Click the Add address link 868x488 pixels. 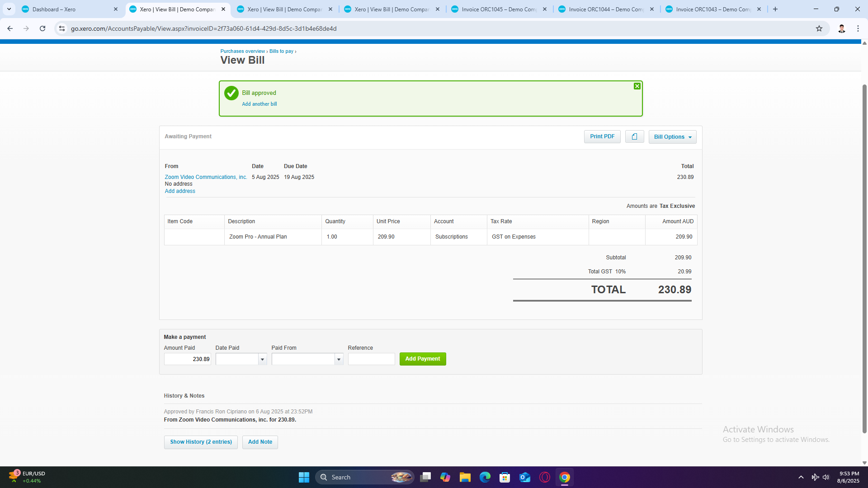tap(180, 191)
